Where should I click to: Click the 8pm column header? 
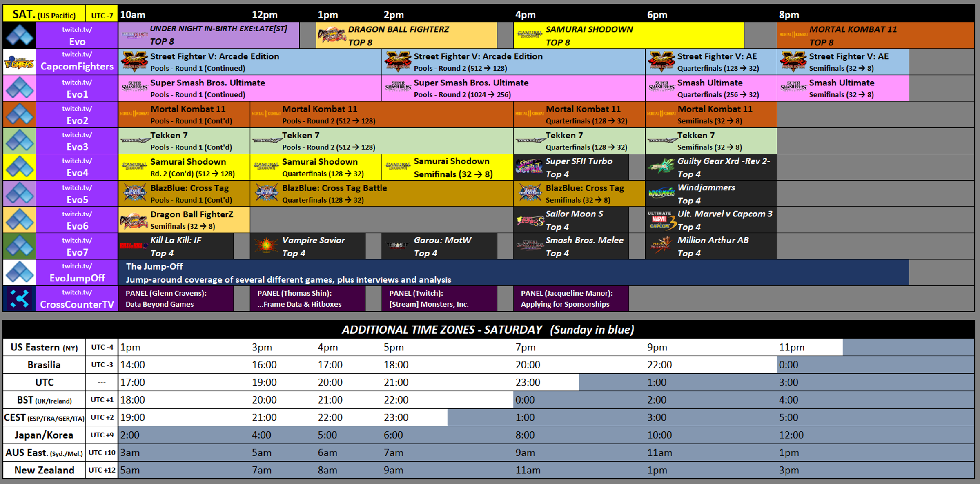click(x=789, y=15)
